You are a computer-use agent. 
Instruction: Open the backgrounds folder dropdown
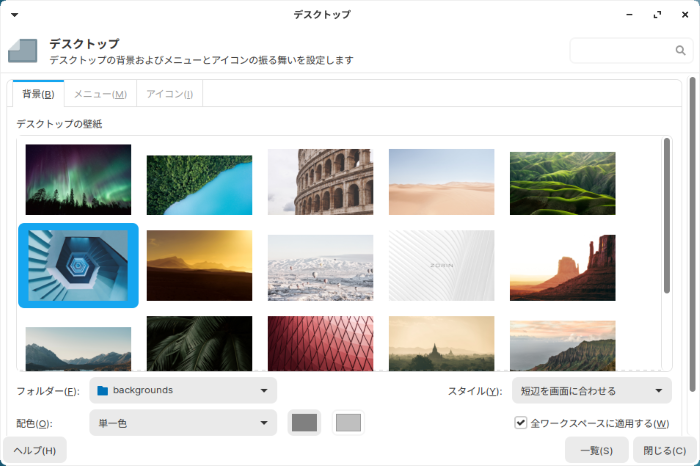pos(183,390)
